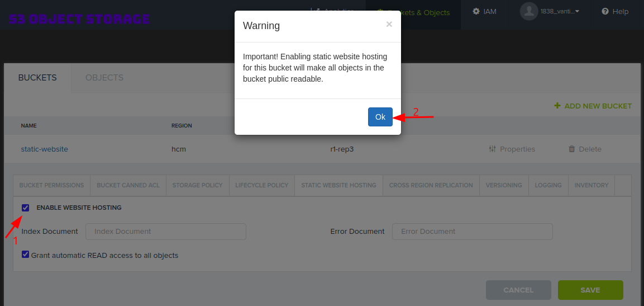Select the Lifecycle Policy tab
The width and height of the screenshot is (644, 306).
pos(261,185)
